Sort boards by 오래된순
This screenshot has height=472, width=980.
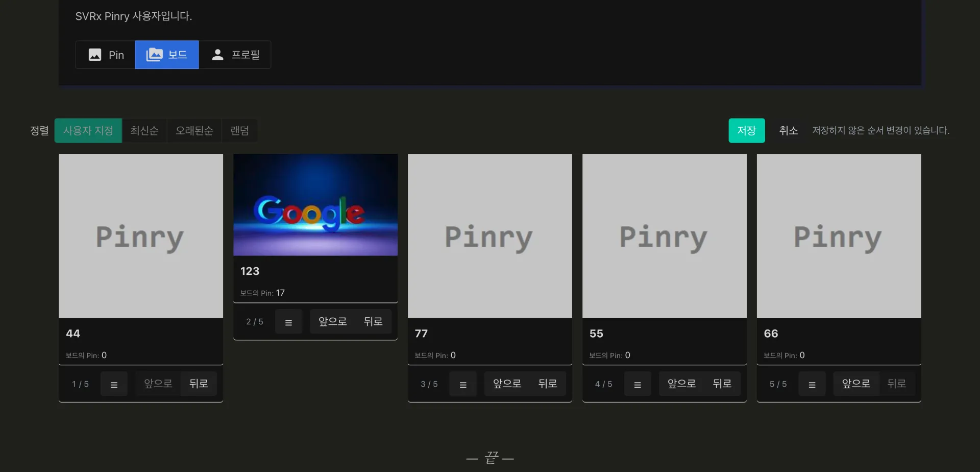[194, 131]
